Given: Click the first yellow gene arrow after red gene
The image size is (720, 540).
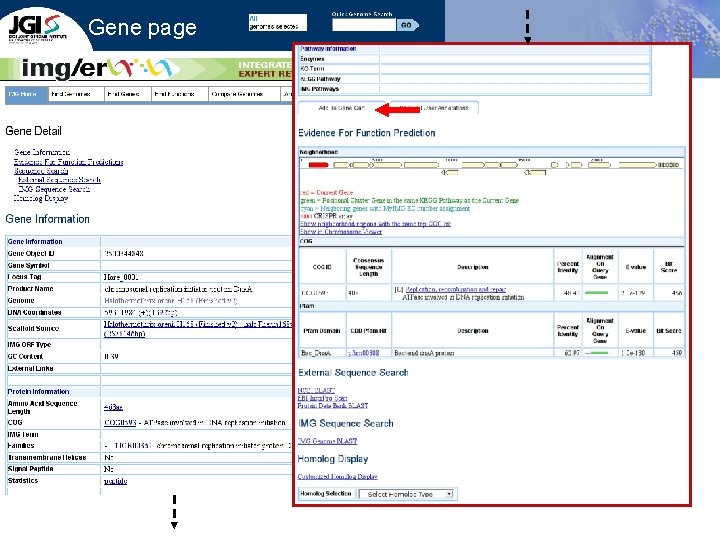Looking at the screenshot, I should coord(342,165).
